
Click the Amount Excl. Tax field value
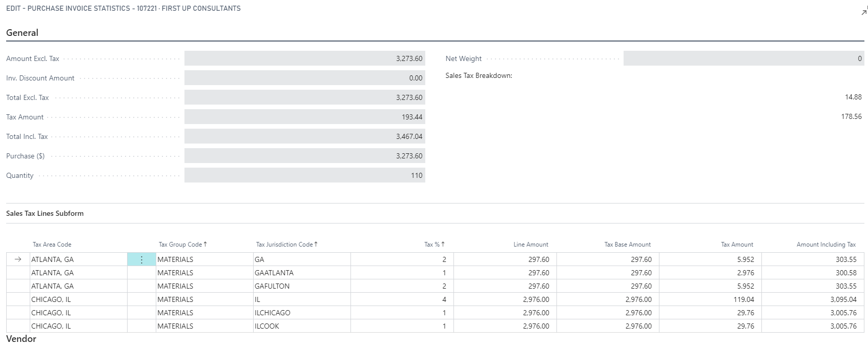305,58
